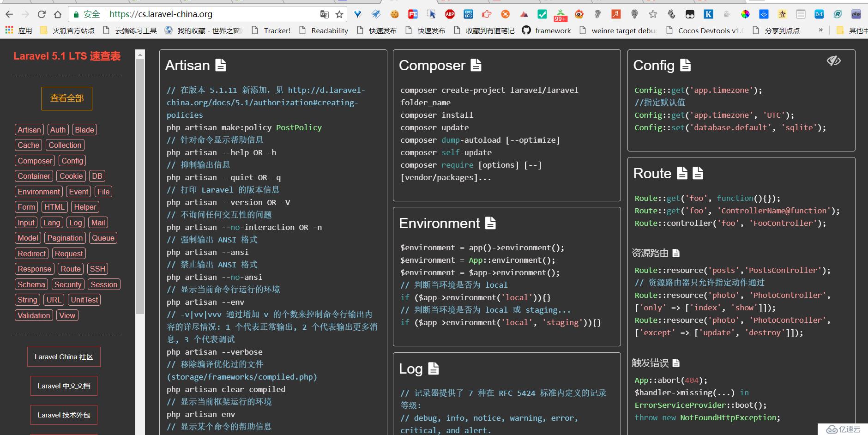Select the Auth tag
Image resolution: width=868 pixels, height=435 pixels.
58,130
